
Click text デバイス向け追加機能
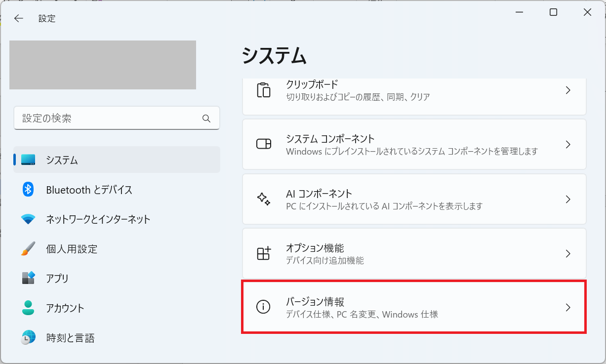click(x=325, y=260)
